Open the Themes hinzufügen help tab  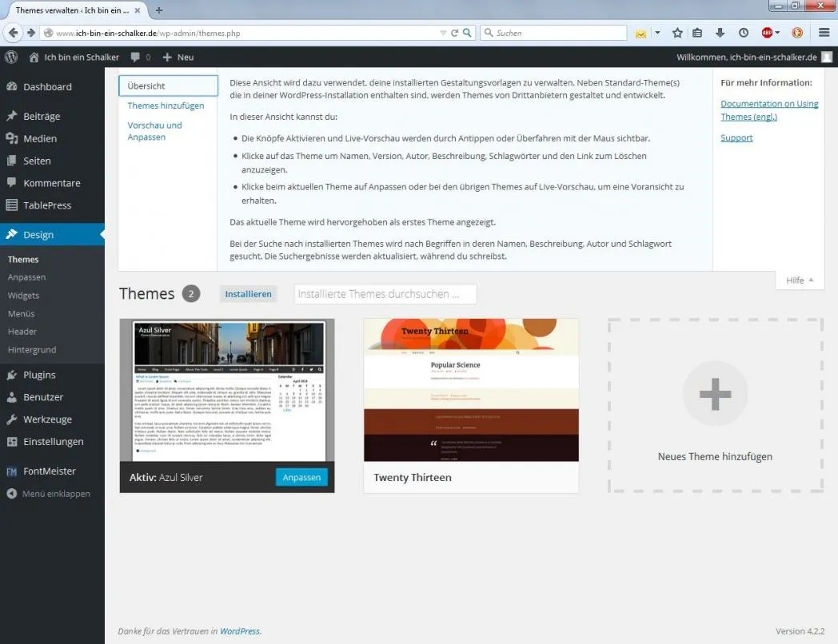tap(166, 105)
